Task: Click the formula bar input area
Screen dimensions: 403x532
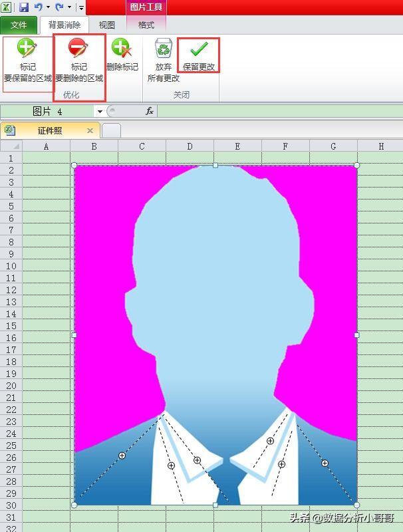Action: 280,111
